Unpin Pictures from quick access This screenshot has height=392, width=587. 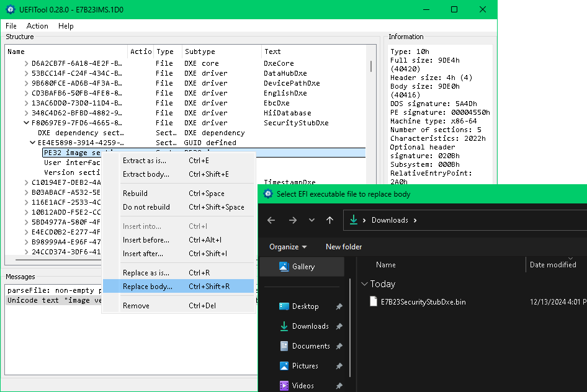(x=339, y=366)
